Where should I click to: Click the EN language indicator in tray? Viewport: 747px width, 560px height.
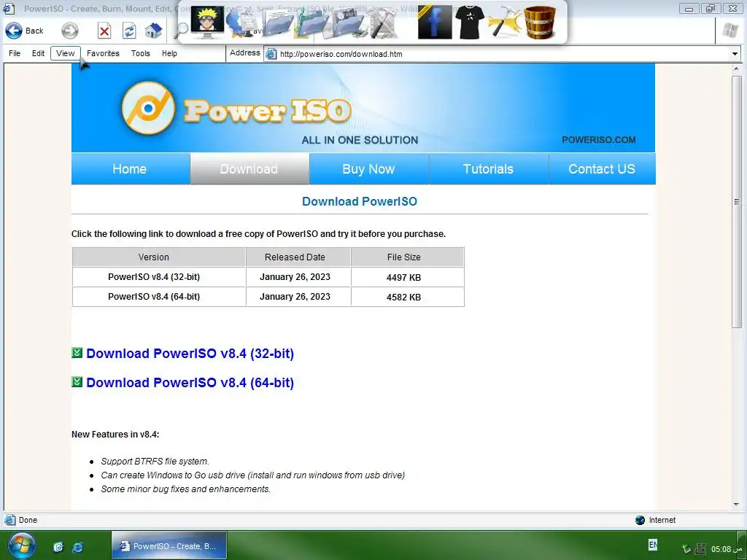coord(653,544)
